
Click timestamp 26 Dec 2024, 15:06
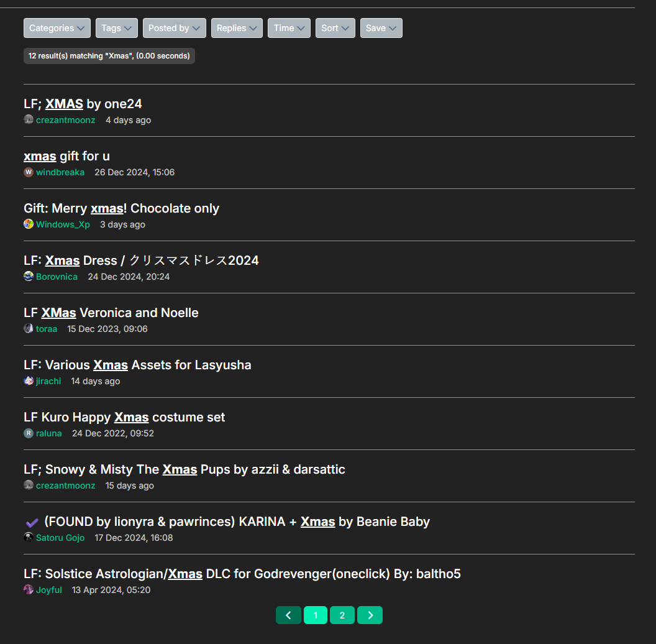pos(134,172)
